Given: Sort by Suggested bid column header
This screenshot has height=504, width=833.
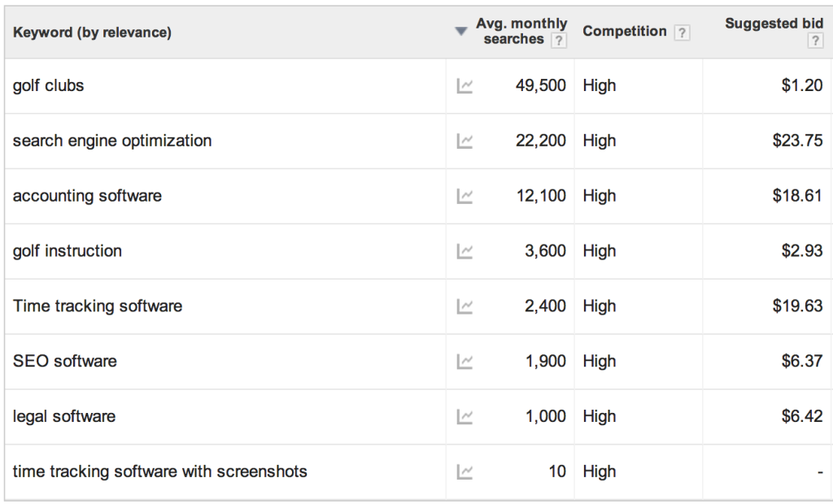Looking at the screenshot, I should coord(774,24).
